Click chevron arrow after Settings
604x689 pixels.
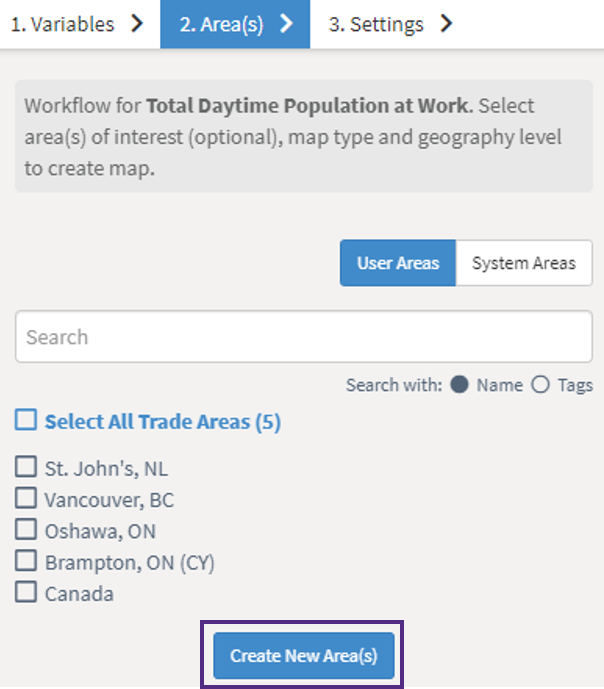pos(446,24)
